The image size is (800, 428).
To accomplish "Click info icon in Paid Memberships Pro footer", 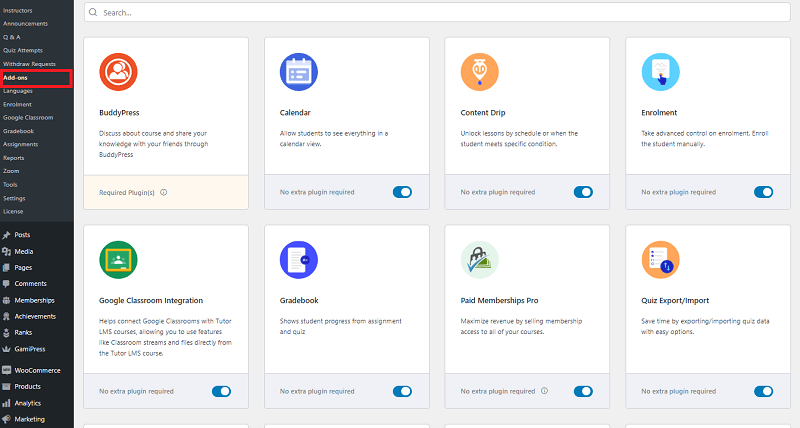I will (x=544, y=391).
